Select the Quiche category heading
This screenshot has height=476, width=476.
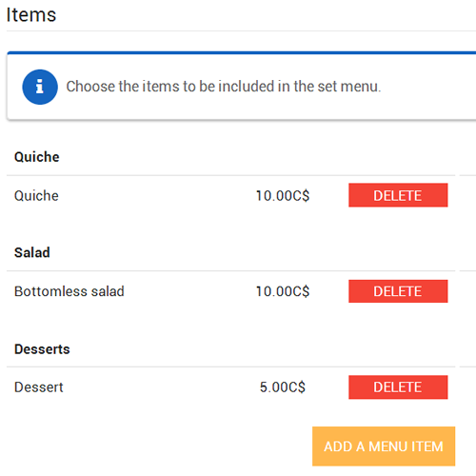tap(37, 157)
